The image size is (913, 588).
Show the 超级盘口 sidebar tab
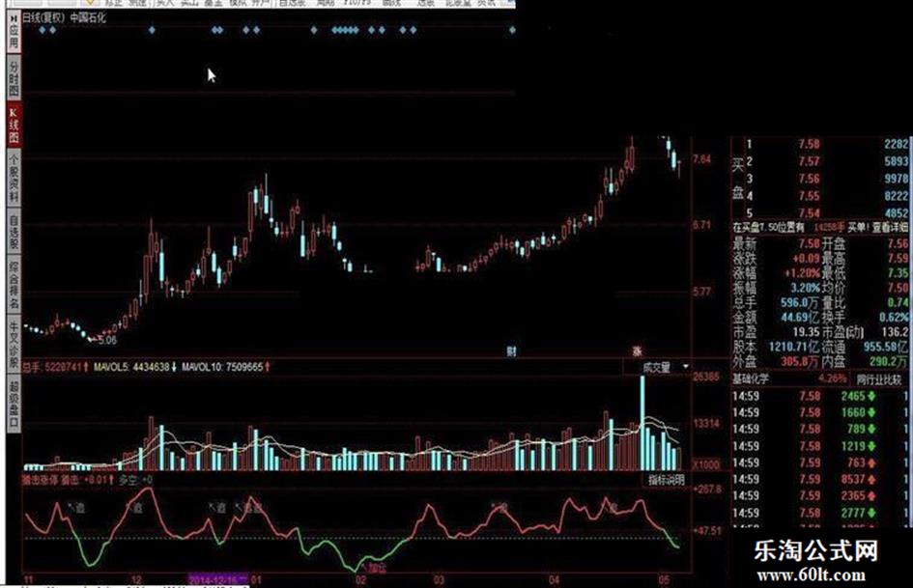[x=14, y=403]
